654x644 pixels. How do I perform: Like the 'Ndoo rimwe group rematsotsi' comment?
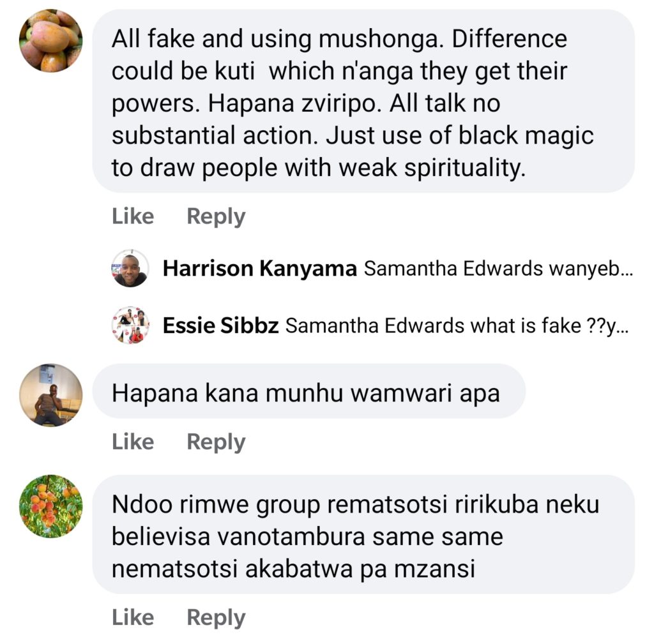(x=133, y=617)
